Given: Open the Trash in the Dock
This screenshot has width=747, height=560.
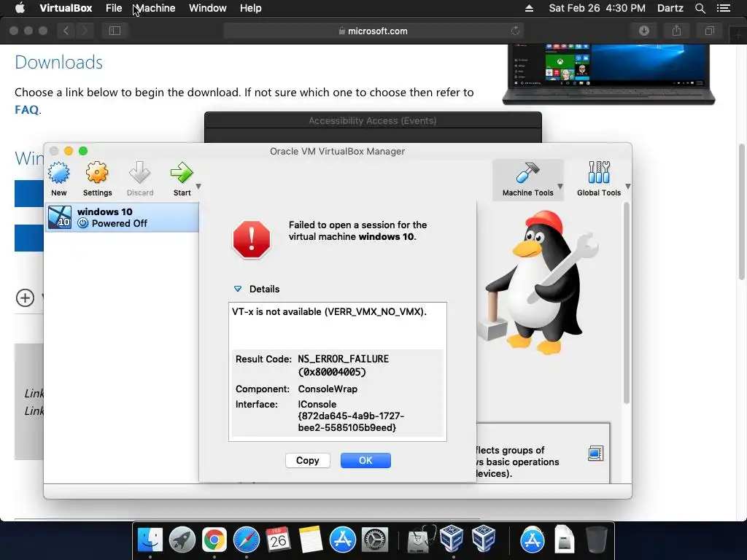Looking at the screenshot, I should (x=597, y=540).
